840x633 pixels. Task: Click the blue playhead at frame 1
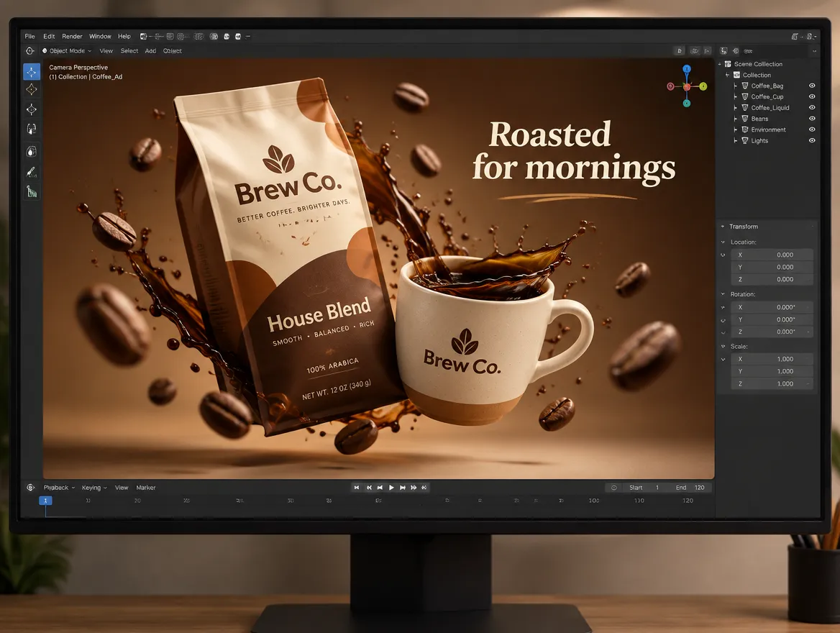(x=45, y=501)
